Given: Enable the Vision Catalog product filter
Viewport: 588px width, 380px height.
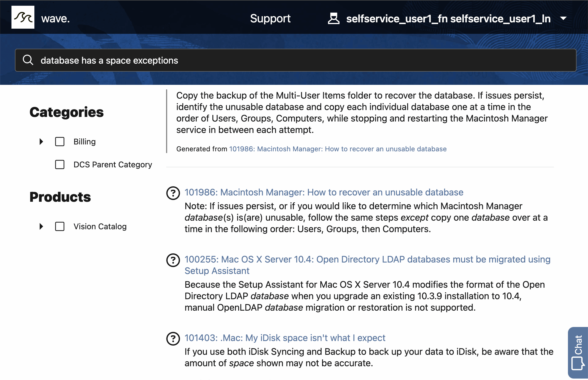Looking at the screenshot, I should [x=59, y=226].
